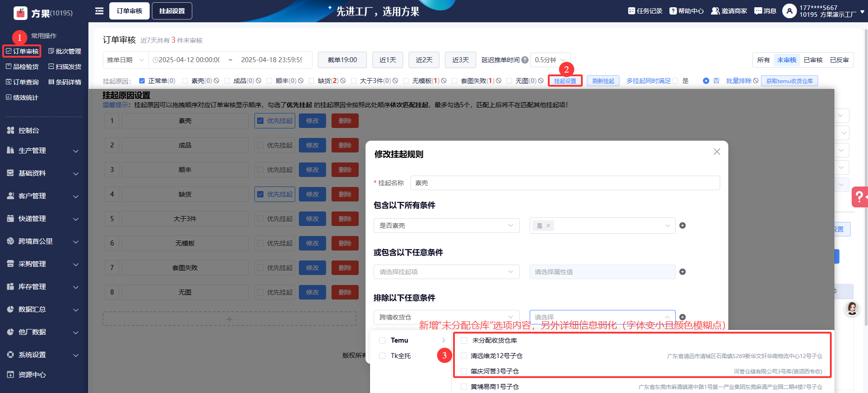868x393 pixels.
Task: Open 扫描发货 in the sidebar
Action: click(65, 67)
